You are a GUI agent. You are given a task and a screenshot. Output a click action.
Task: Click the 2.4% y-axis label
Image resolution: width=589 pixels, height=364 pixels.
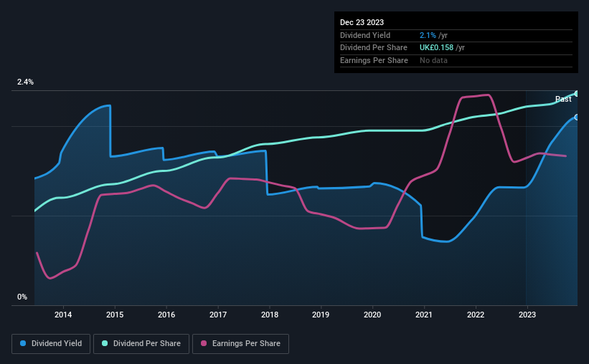click(25, 82)
